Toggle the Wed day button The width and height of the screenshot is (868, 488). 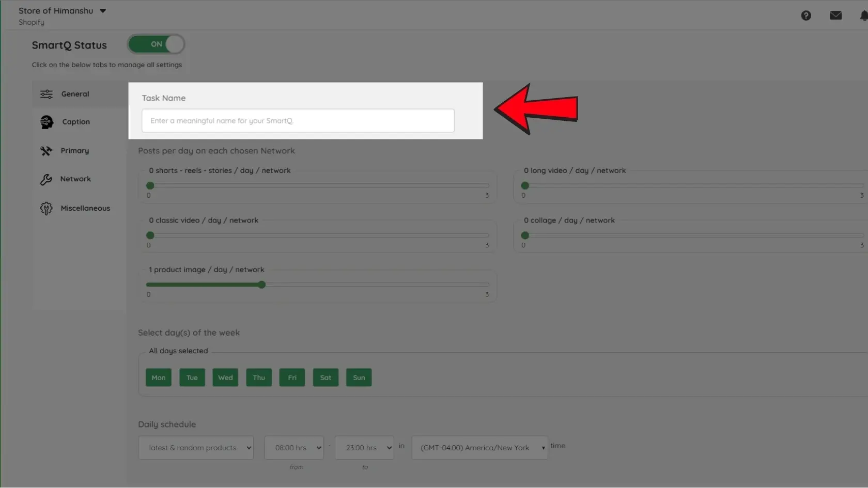(225, 377)
